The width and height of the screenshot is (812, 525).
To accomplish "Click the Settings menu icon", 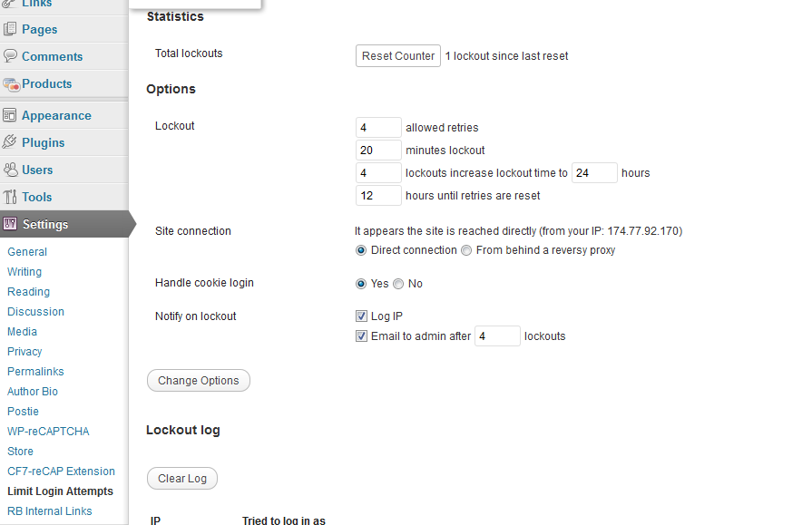I will (10, 224).
